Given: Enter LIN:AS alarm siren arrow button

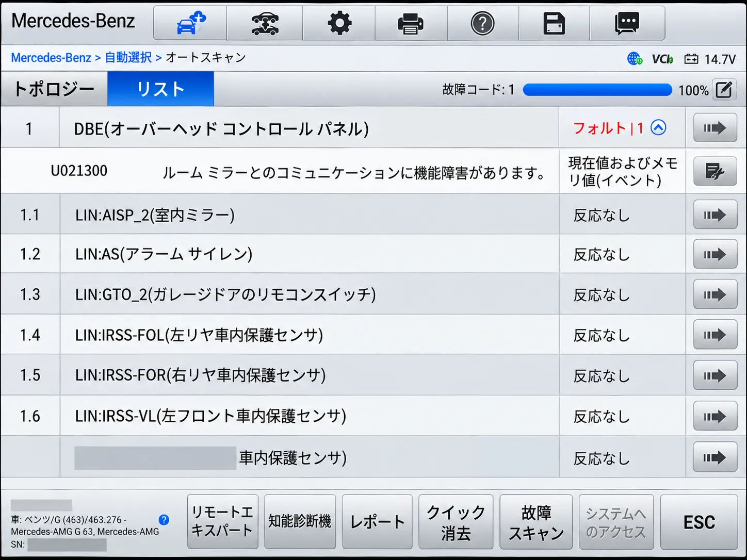Looking at the screenshot, I should click(715, 254).
